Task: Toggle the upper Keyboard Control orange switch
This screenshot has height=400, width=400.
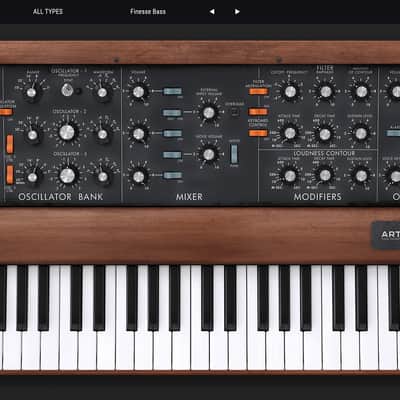Action: (258, 111)
